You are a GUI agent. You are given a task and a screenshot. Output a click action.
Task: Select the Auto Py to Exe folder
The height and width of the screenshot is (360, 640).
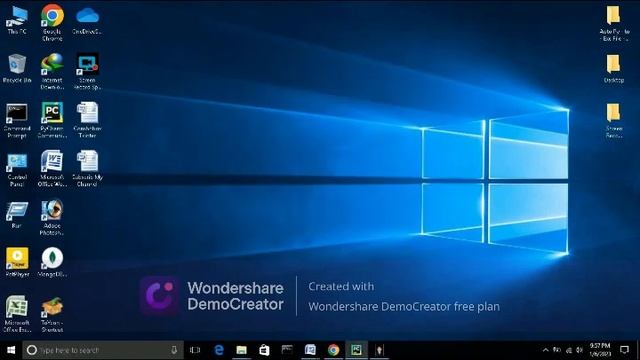(x=614, y=24)
